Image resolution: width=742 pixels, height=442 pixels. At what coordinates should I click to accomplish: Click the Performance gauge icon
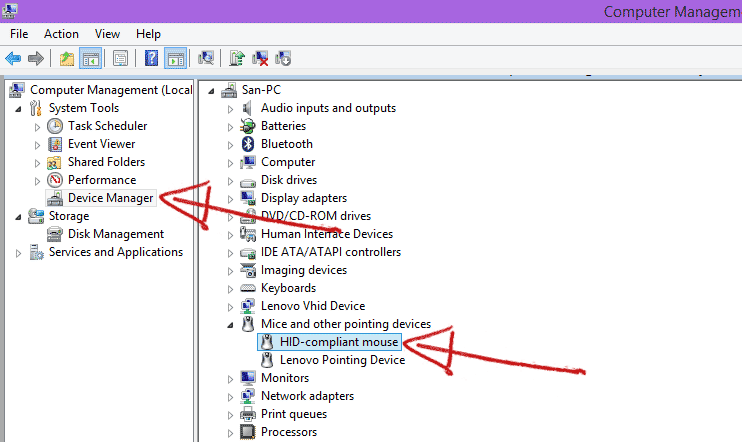(x=55, y=180)
